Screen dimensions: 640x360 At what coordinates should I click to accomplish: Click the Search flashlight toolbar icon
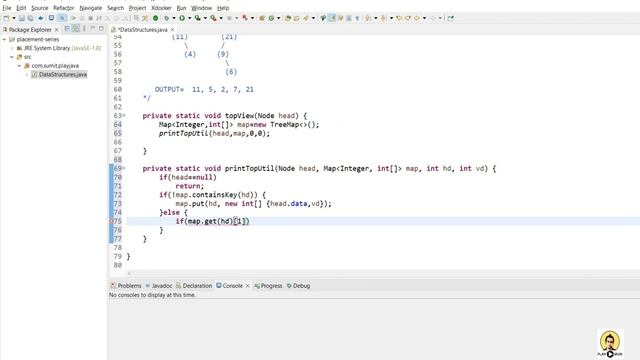click(x=306, y=18)
